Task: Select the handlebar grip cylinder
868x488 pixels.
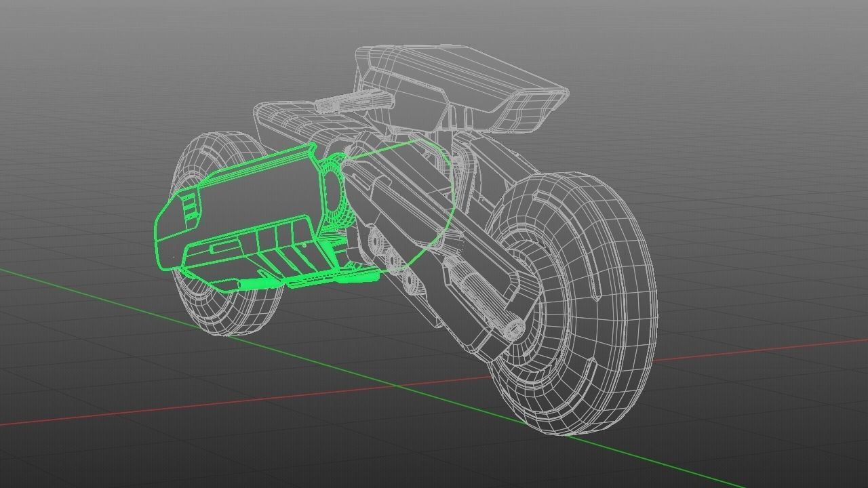Action: (x=354, y=100)
